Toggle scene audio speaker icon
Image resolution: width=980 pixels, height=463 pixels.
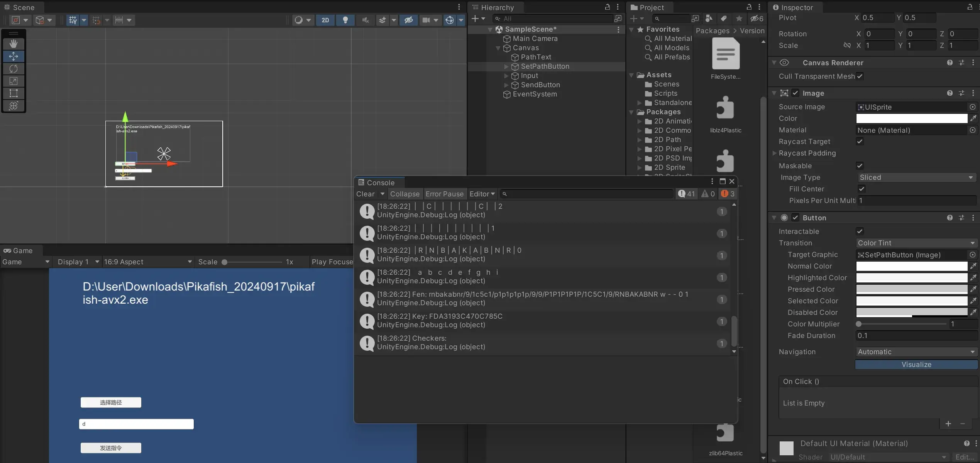(365, 20)
